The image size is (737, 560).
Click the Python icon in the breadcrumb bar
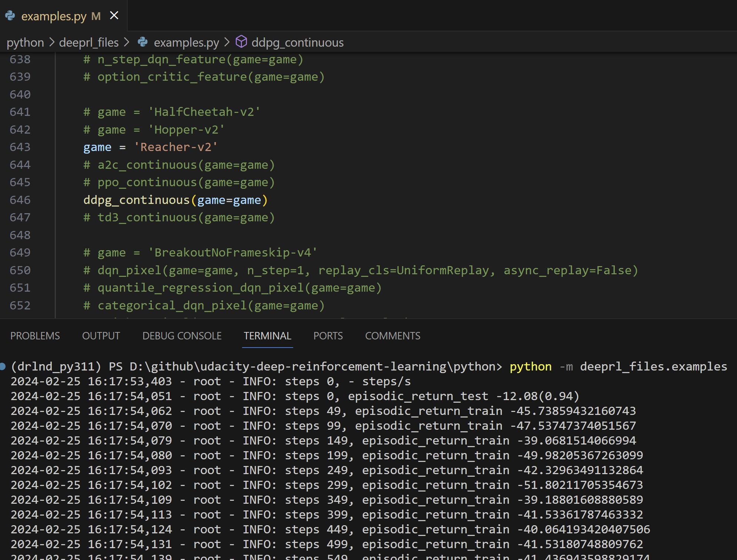143,42
